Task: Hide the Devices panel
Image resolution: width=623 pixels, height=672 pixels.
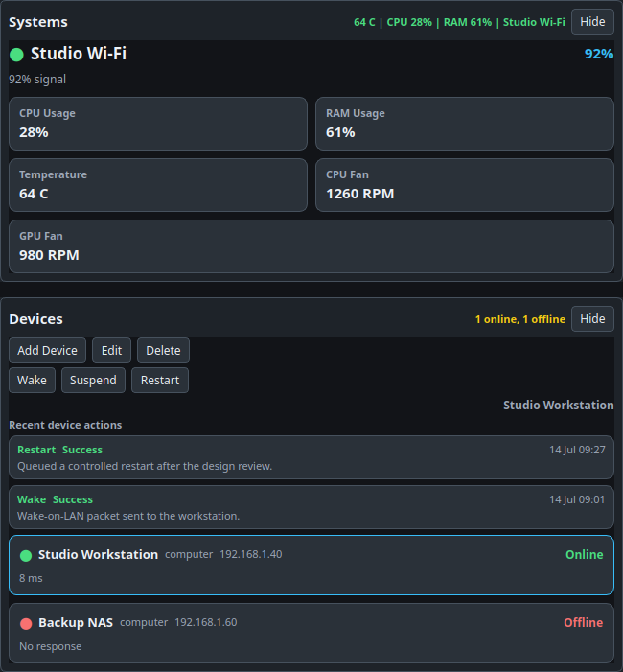Action: [x=592, y=319]
